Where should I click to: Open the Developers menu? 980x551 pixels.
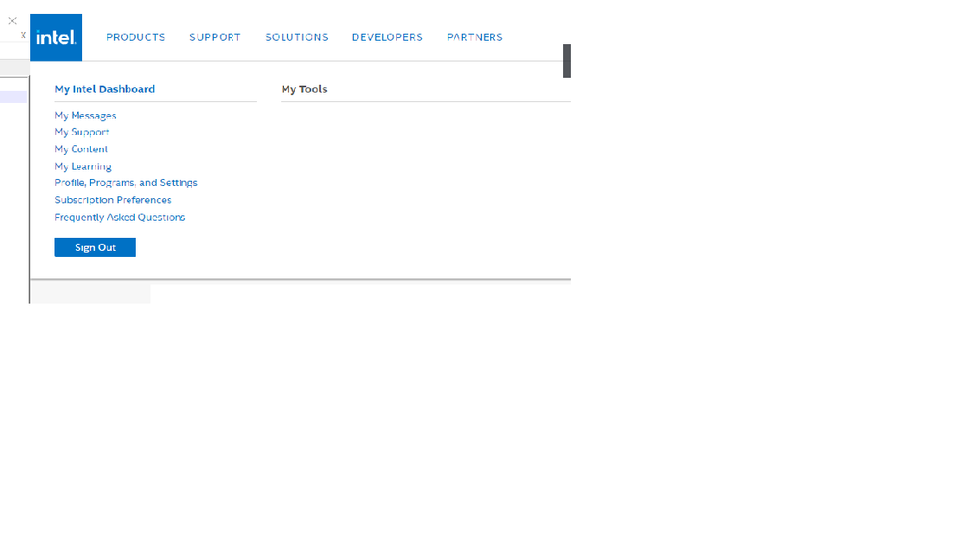[x=387, y=37]
